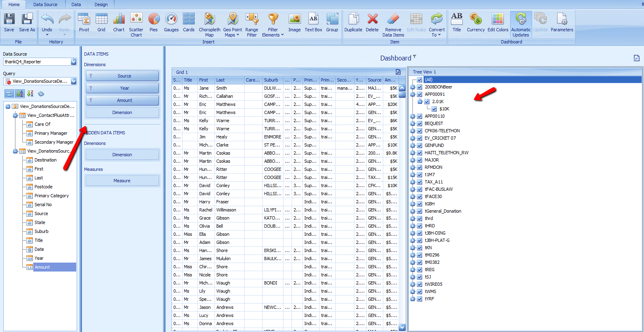Image resolution: width=644 pixels, height=332 pixels.
Task: Uncheck the MAJOR checkbox
Action: [x=420, y=160]
